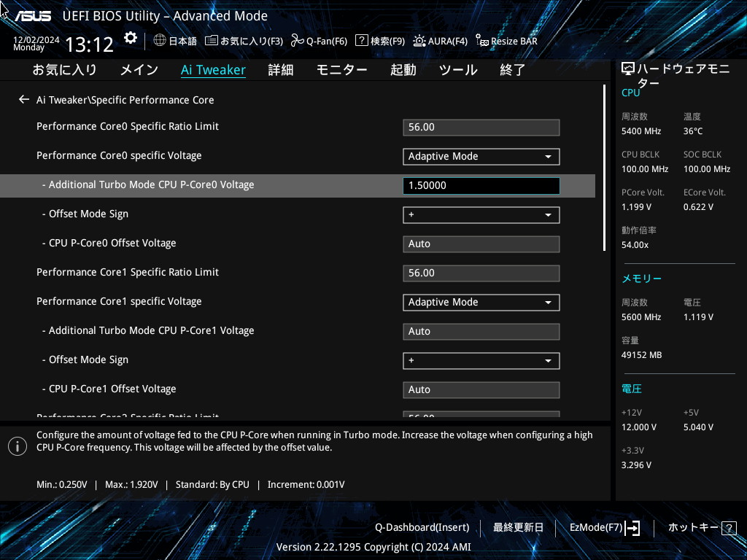The image size is (747, 560).
Task: Click the search question mark icon
Action: click(x=362, y=41)
